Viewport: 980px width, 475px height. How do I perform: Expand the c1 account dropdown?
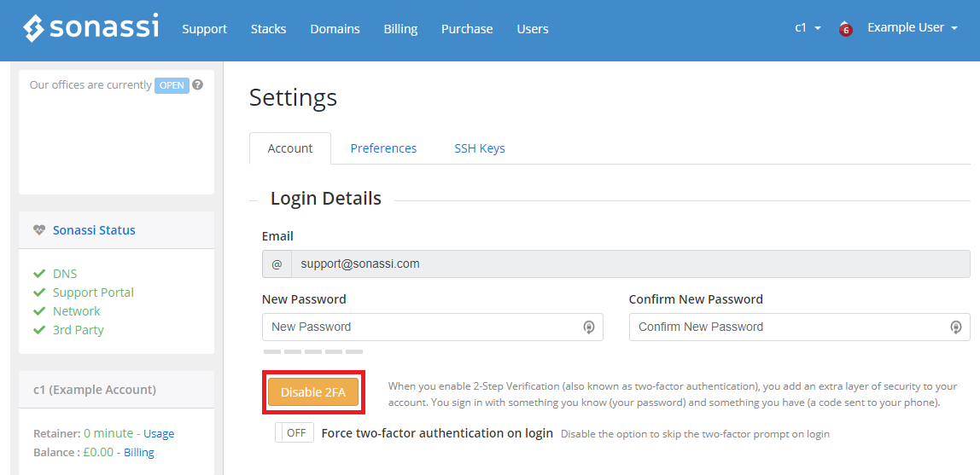click(x=808, y=28)
